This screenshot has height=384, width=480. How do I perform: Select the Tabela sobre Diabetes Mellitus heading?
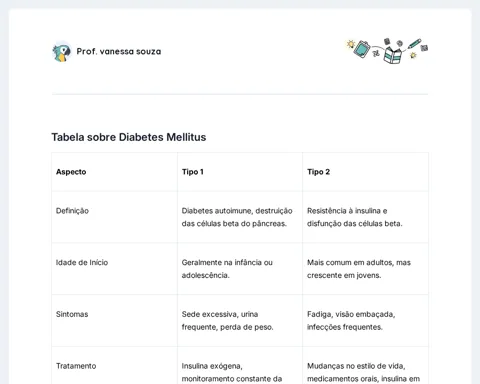pyautogui.click(x=129, y=137)
